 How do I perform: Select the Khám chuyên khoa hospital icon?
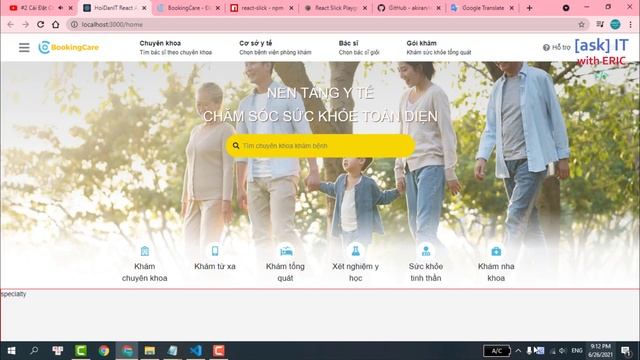pyautogui.click(x=144, y=251)
